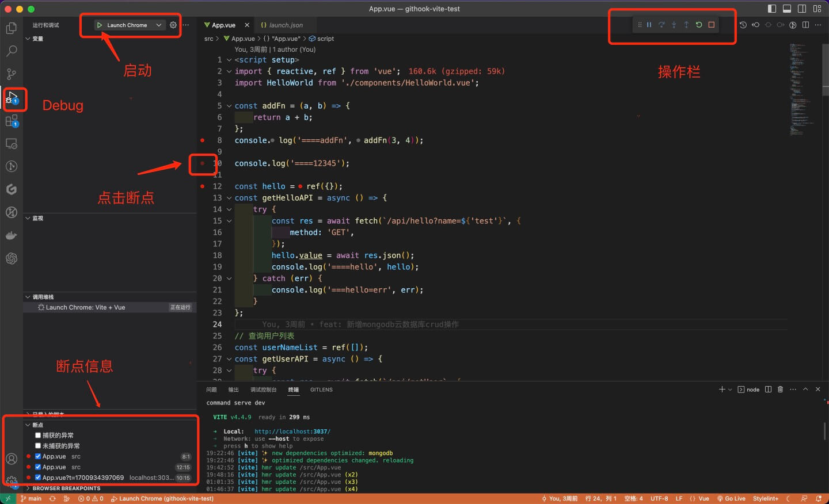
Task: Kill terminal using the trash icon
Action: 780,390
